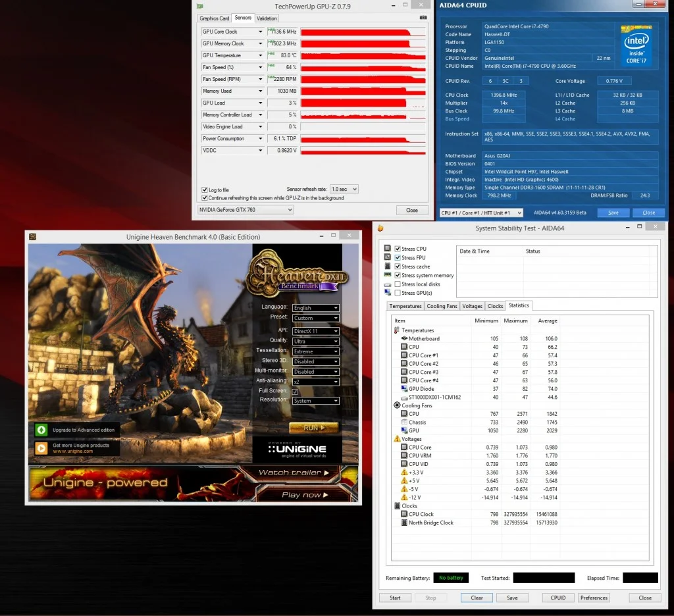Screen dimensions: 674x616
Task: Open Heaven API DirectX 11 dropdown
Action: coord(316,331)
